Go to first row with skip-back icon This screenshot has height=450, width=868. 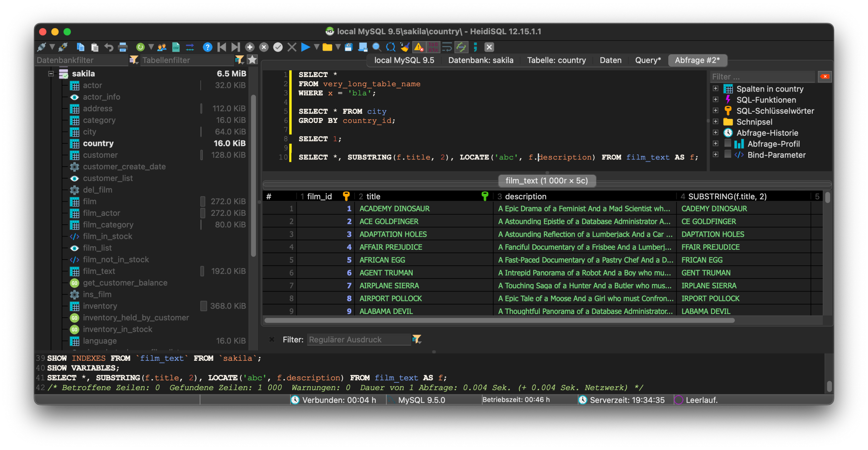[x=222, y=47]
